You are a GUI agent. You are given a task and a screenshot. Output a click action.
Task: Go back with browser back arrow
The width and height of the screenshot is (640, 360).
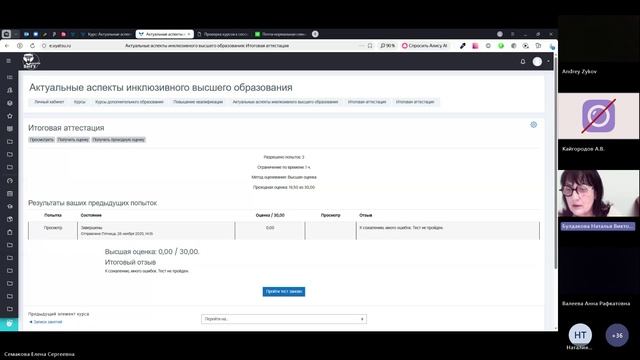[7, 46]
